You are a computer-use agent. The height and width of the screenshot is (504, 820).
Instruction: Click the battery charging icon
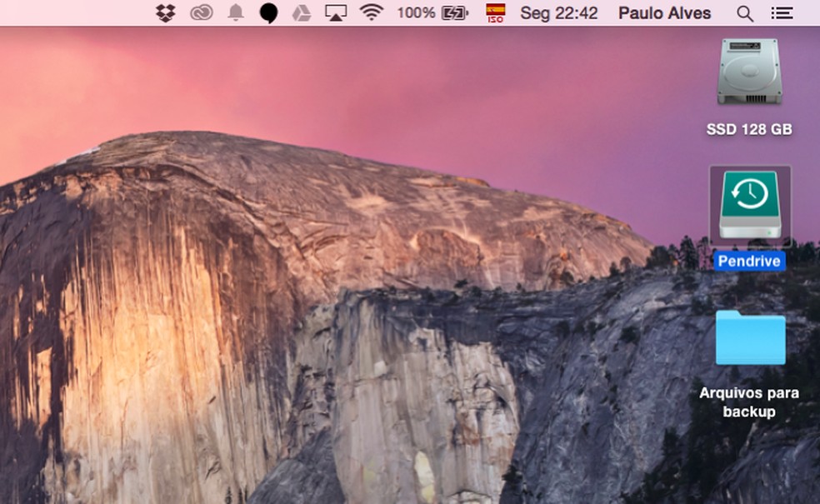point(455,13)
